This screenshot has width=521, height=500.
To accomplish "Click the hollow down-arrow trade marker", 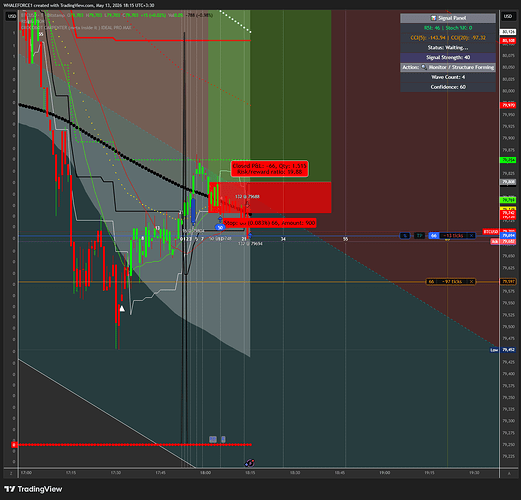I will (248, 204).
